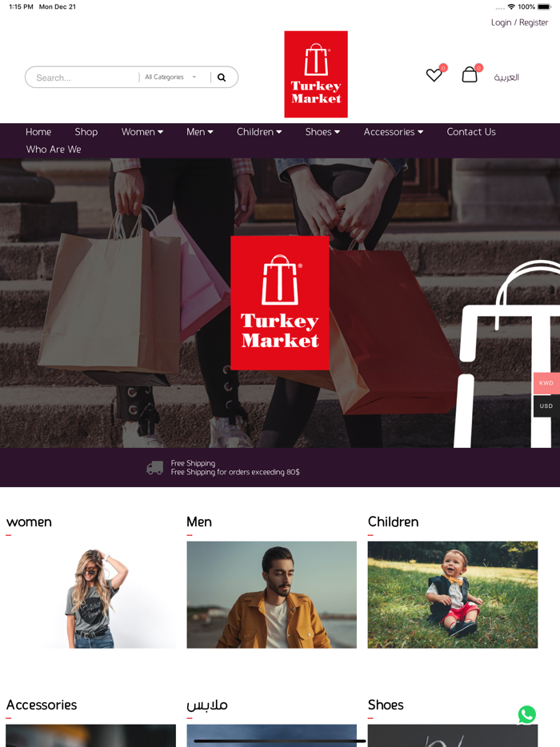This screenshot has width=560, height=747.
Task: Go to the Shop menu item
Action: point(86,132)
